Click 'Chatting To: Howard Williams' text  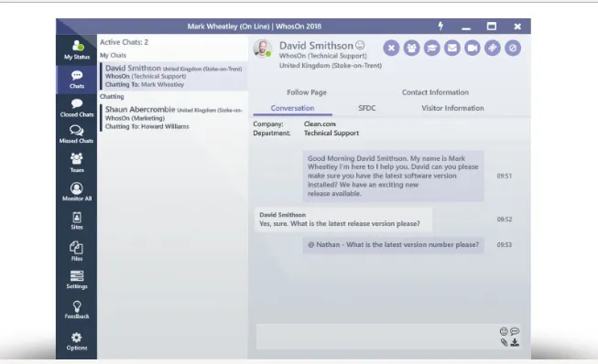147,126
